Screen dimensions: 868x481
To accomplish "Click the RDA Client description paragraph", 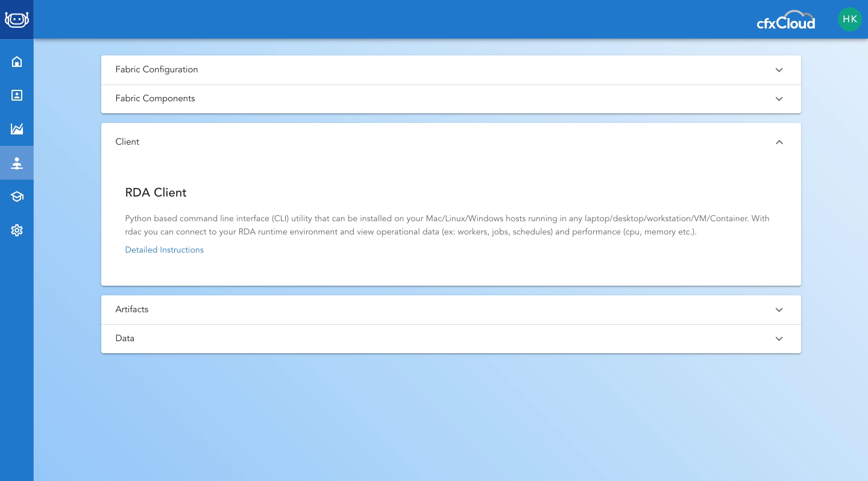I will 447,225.
